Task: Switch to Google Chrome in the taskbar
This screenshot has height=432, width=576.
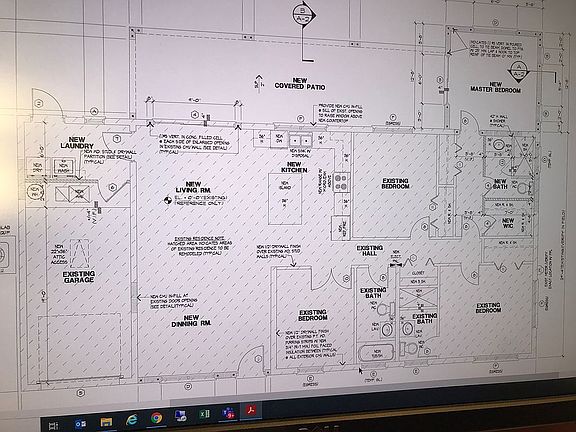Action: coord(156,418)
